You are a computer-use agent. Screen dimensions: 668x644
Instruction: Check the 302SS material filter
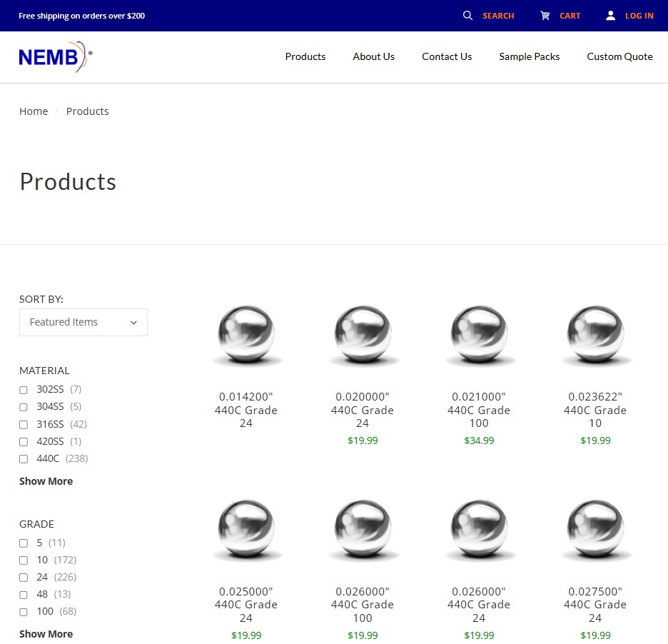tap(24, 390)
